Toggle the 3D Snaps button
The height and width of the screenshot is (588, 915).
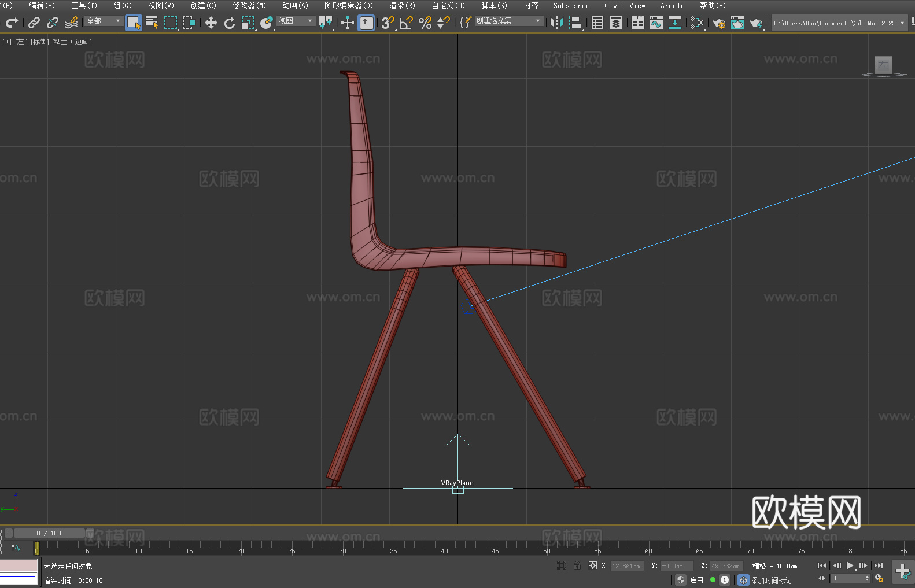coord(388,23)
